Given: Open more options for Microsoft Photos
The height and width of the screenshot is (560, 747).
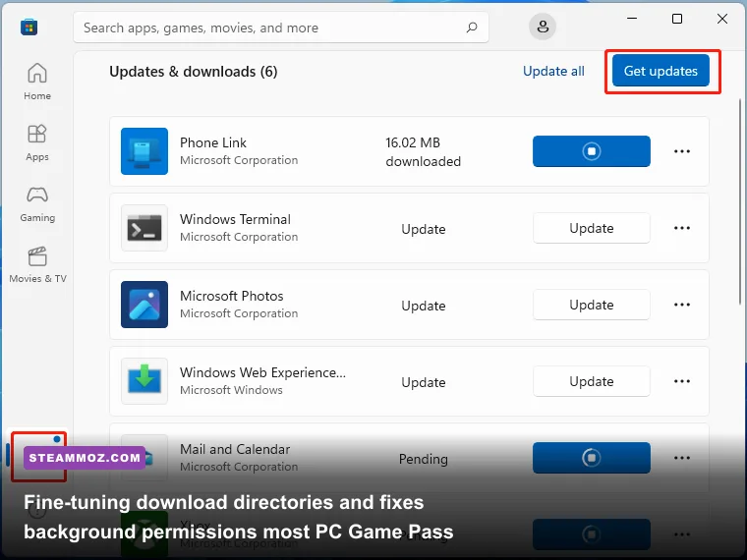Looking at the screenshot, I should [x=682, y=305].
